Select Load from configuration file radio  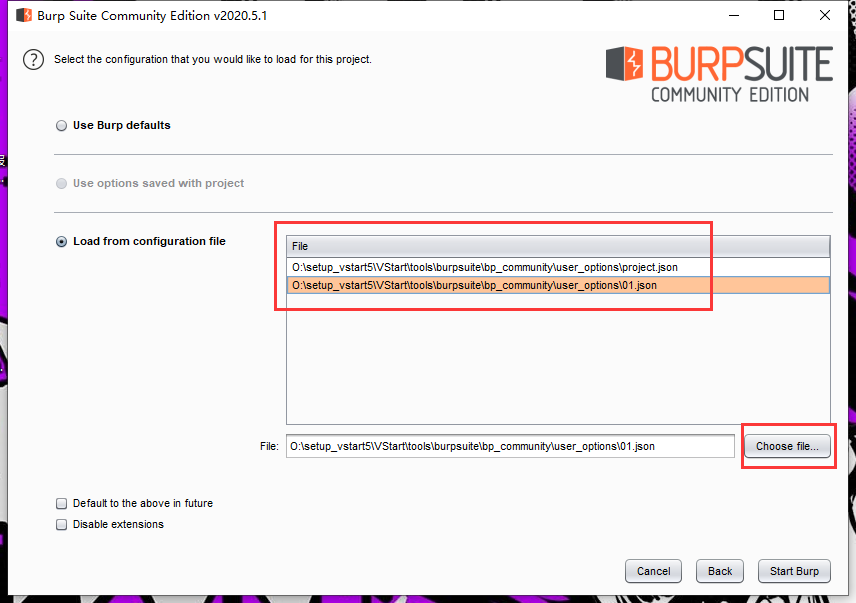(62, 241)
